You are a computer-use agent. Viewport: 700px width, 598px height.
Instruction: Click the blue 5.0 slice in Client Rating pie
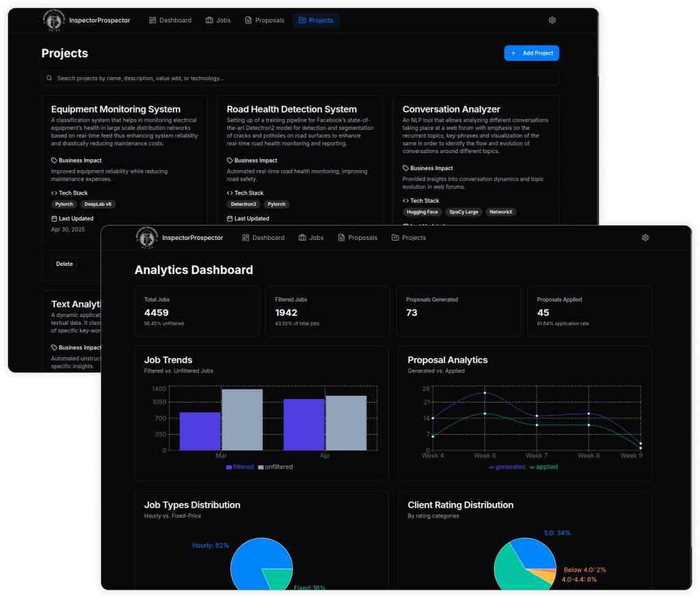[536, 554]
